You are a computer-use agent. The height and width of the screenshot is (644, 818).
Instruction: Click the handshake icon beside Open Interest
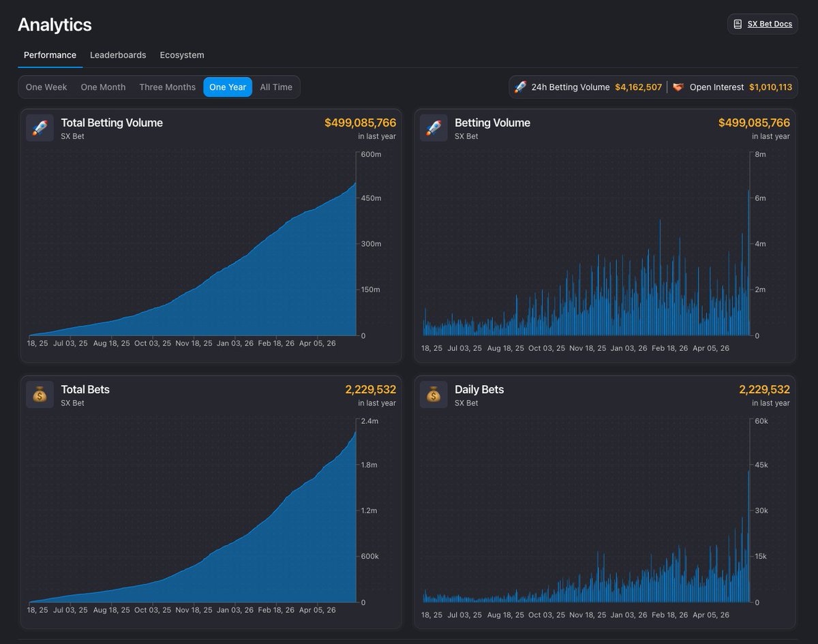click(678, 87)
